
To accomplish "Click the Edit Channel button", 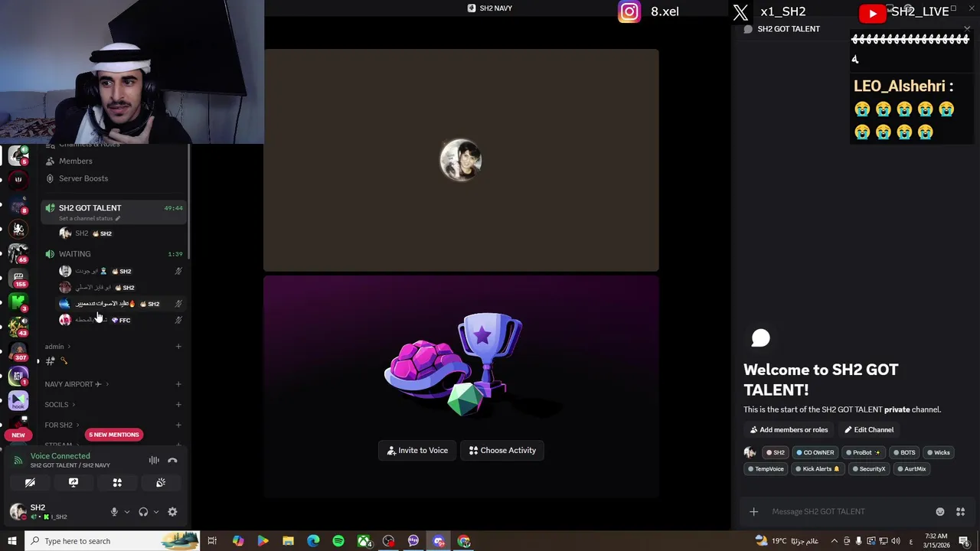I will [x=869, y=430].
